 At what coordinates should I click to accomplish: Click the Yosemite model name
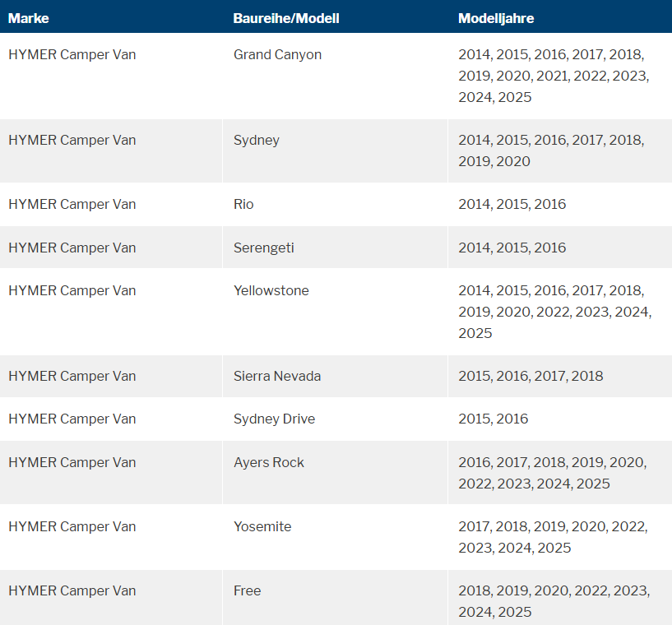262,526
